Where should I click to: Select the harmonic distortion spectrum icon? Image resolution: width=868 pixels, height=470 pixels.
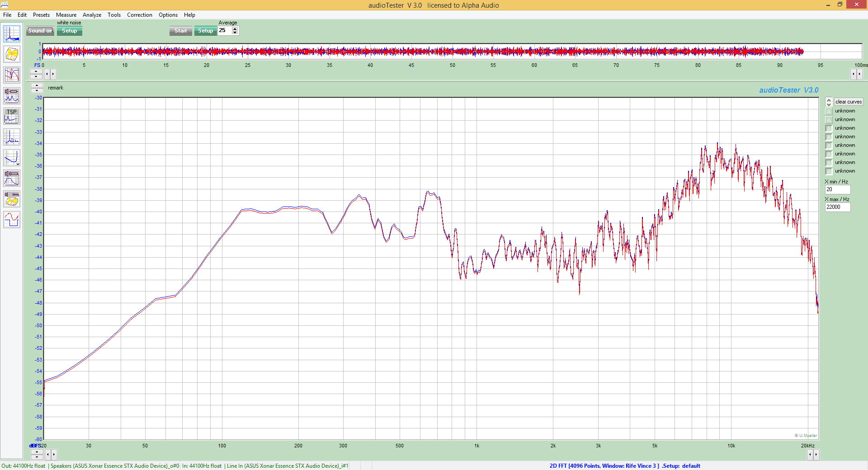click(12, 137)
